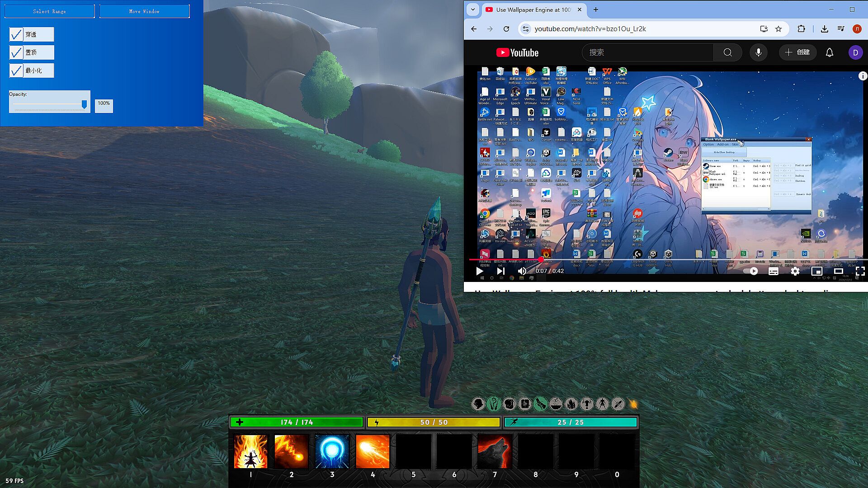
Task: Open the miniplayer
Action: pos(816,271)
